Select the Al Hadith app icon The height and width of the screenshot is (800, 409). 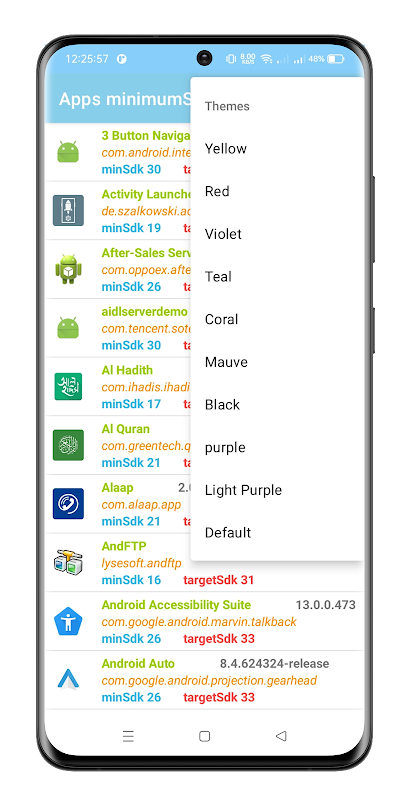click(68, 386)
